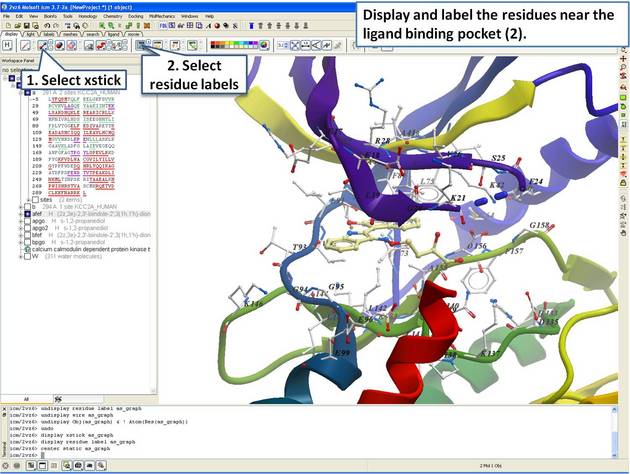Expand the 'W' water molecules node

click(22, 255)
